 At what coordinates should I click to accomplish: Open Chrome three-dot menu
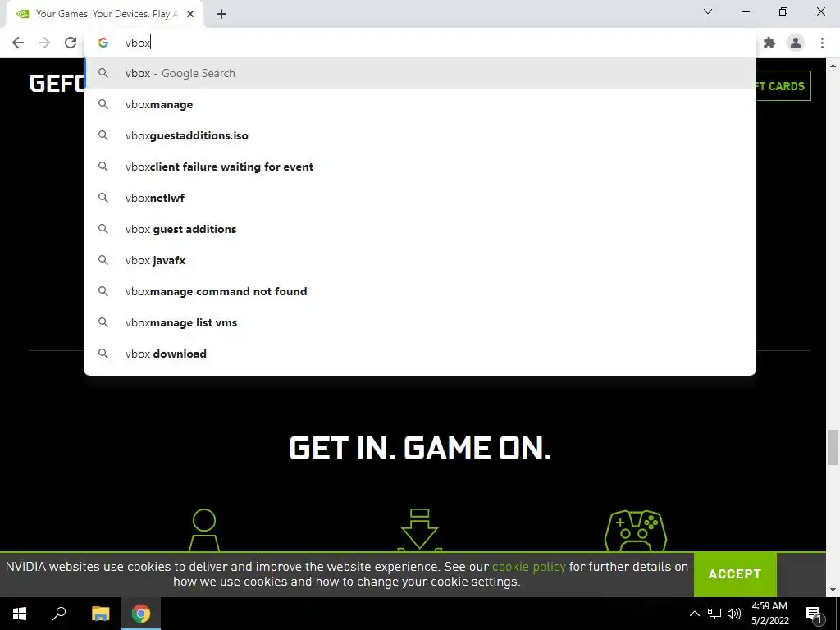click(x=822, y=43)
